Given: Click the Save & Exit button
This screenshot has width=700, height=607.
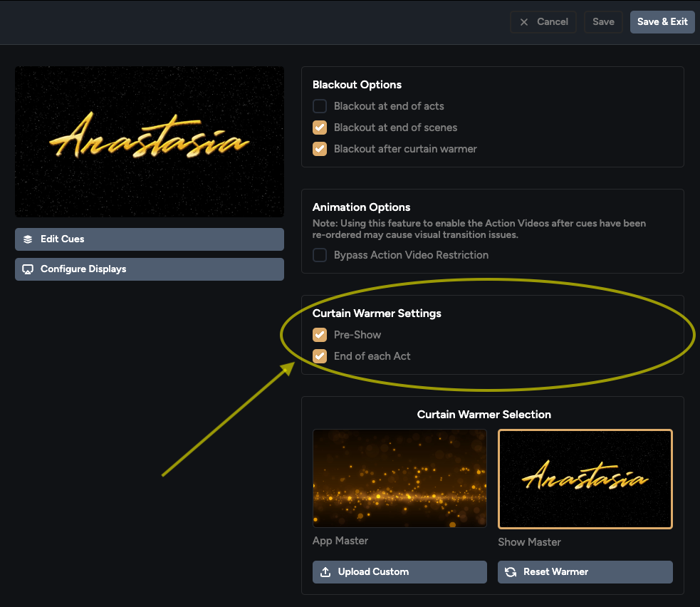Looking at the screenshot, I should pyautogui.click(x=662, y=22).
